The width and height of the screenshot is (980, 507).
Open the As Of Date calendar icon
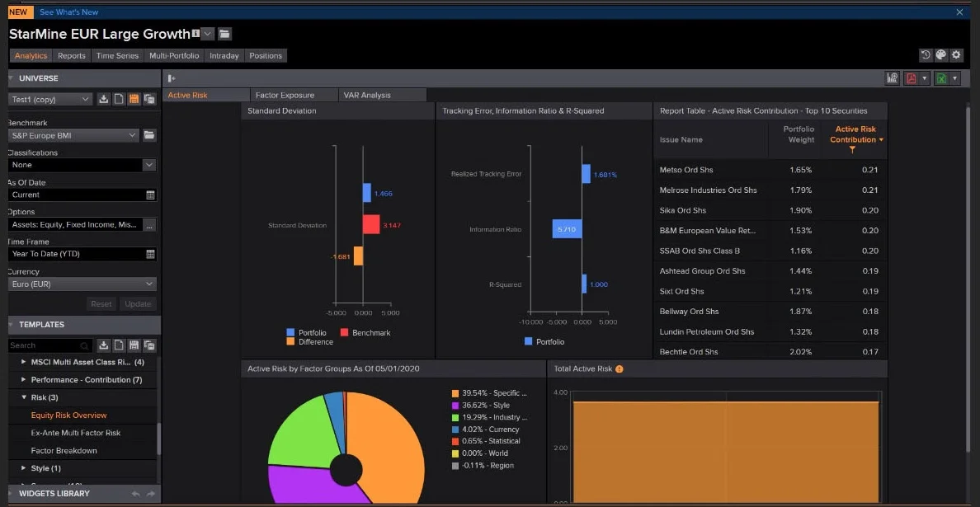tap(150, 195)
